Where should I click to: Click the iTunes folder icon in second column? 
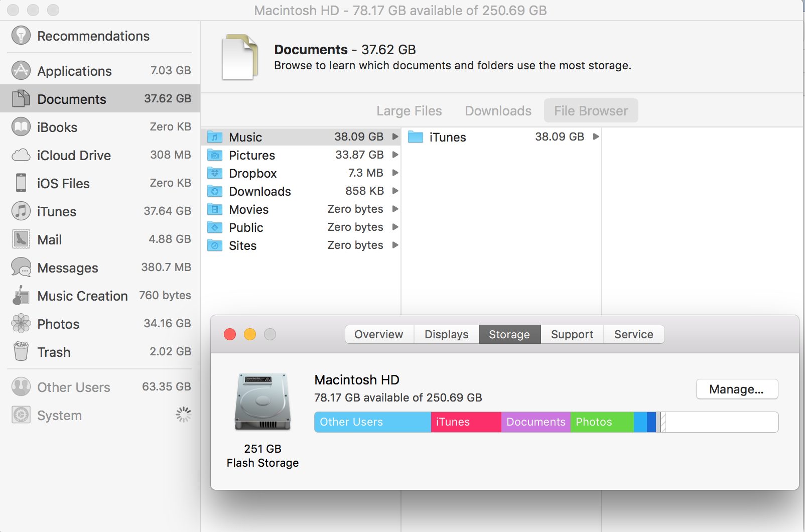click(416, 137)
